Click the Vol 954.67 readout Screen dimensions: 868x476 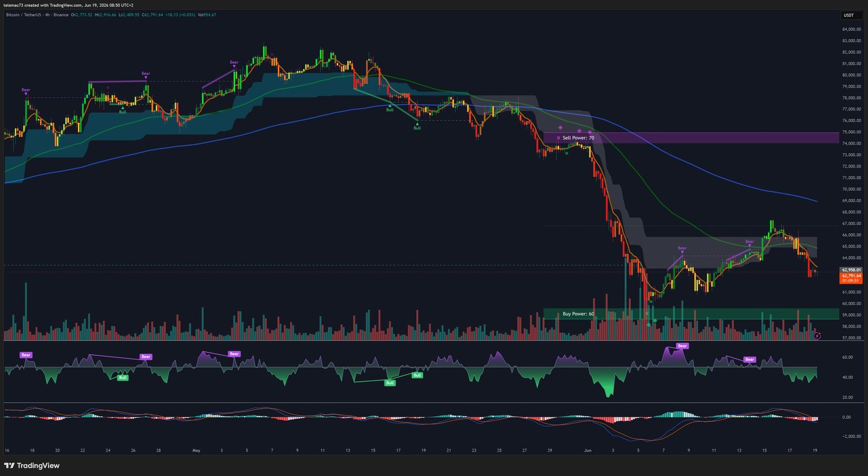pos(207,15)
